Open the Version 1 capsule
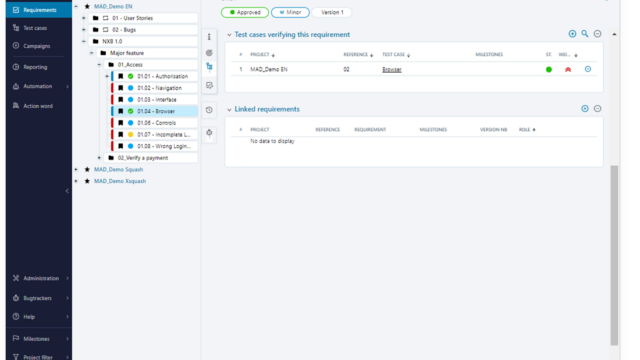This screenshot has height=360, width=640. 332,12
